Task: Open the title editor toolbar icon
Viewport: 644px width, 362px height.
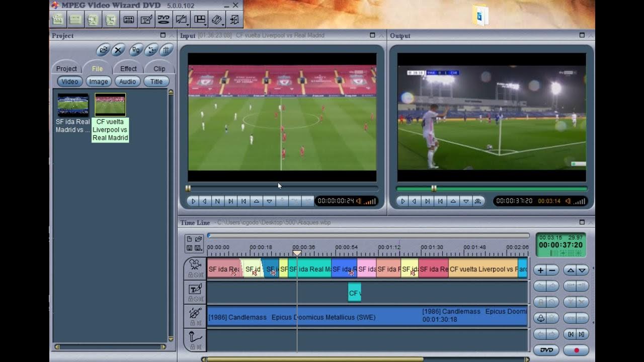Action: (x=146, y=20)
